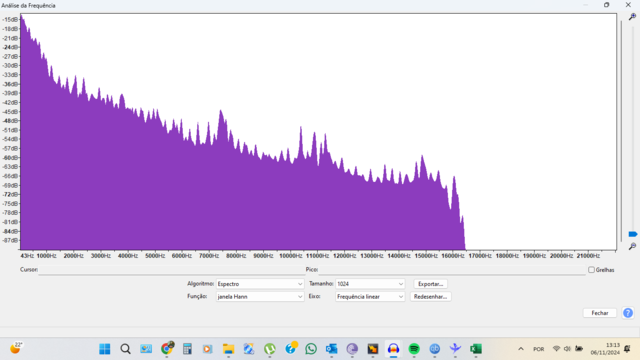640x360 pixels.
Task: Click the POR language indicator
Action: pyautogui.click(x=538, y=349)
